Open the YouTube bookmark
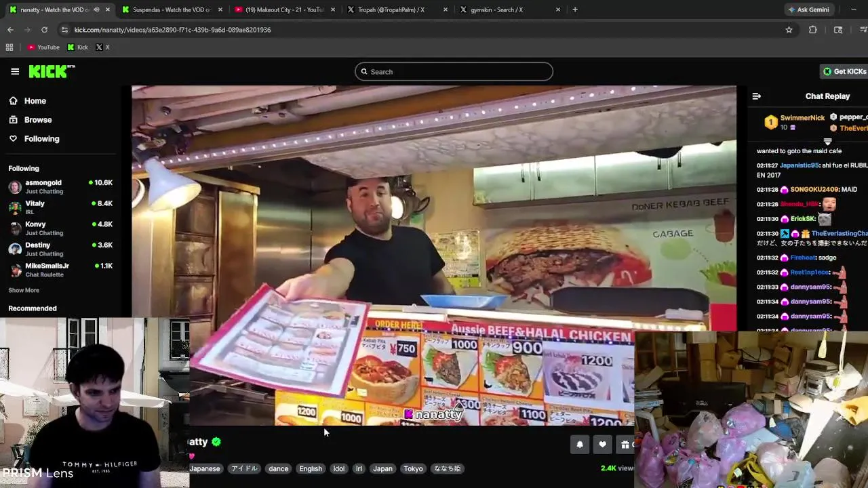 [43, 47]
